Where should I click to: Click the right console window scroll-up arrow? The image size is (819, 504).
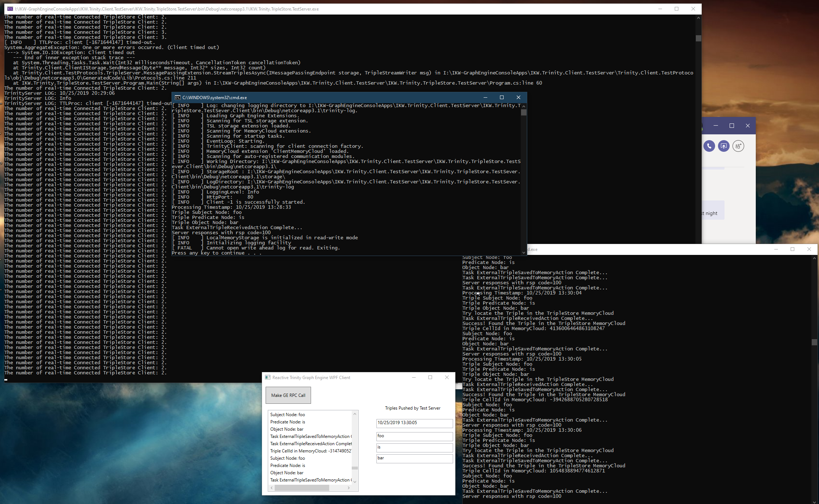[814, 258]
